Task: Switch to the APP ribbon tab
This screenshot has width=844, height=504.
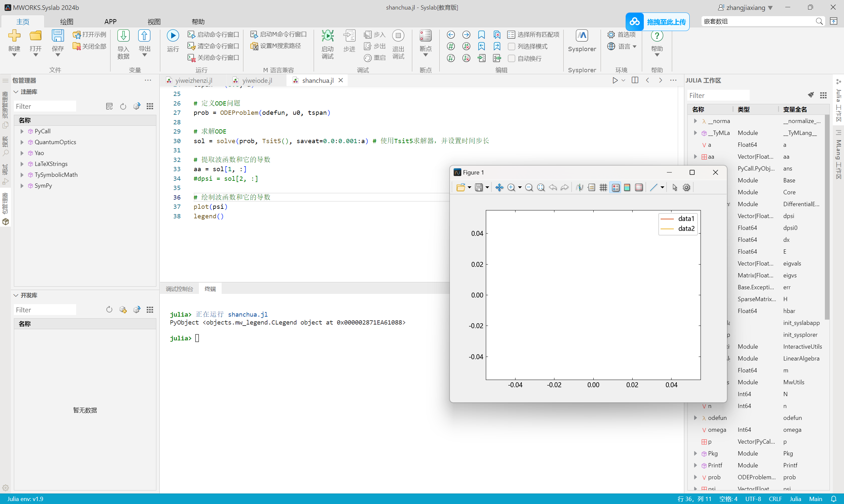Action: point(110,21)
